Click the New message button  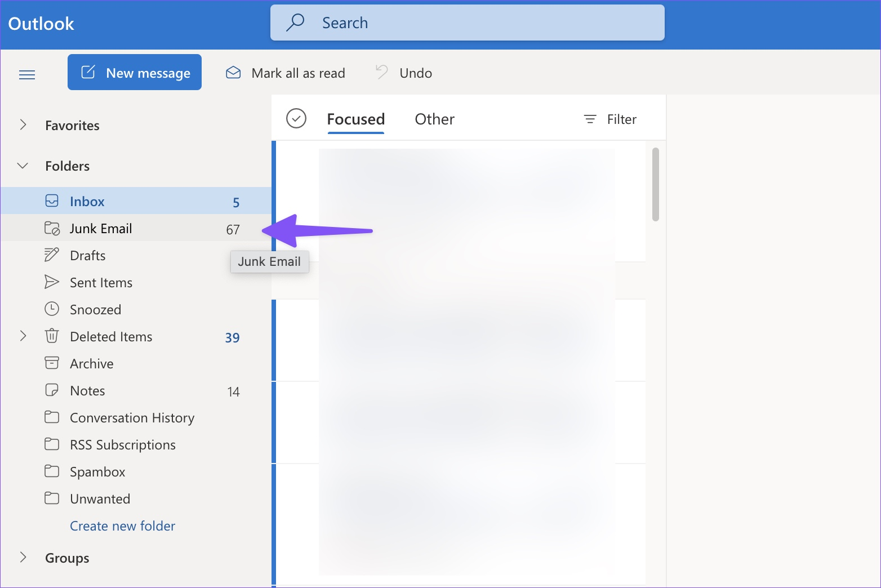[x=135, y=72]
